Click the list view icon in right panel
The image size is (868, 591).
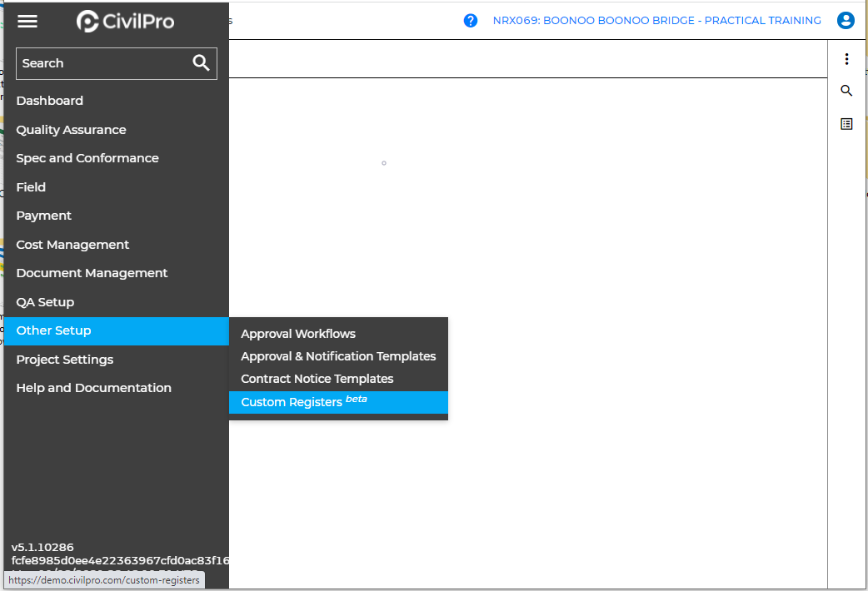[x=846, y=124]
